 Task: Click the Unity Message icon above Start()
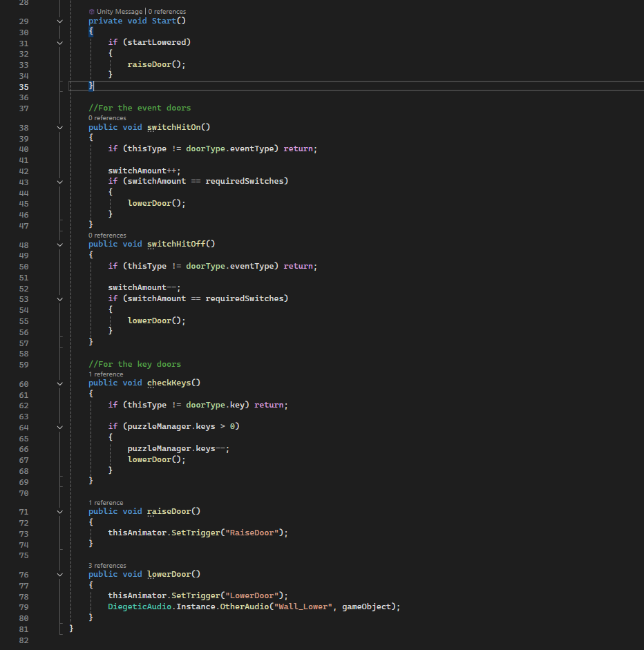92,12
